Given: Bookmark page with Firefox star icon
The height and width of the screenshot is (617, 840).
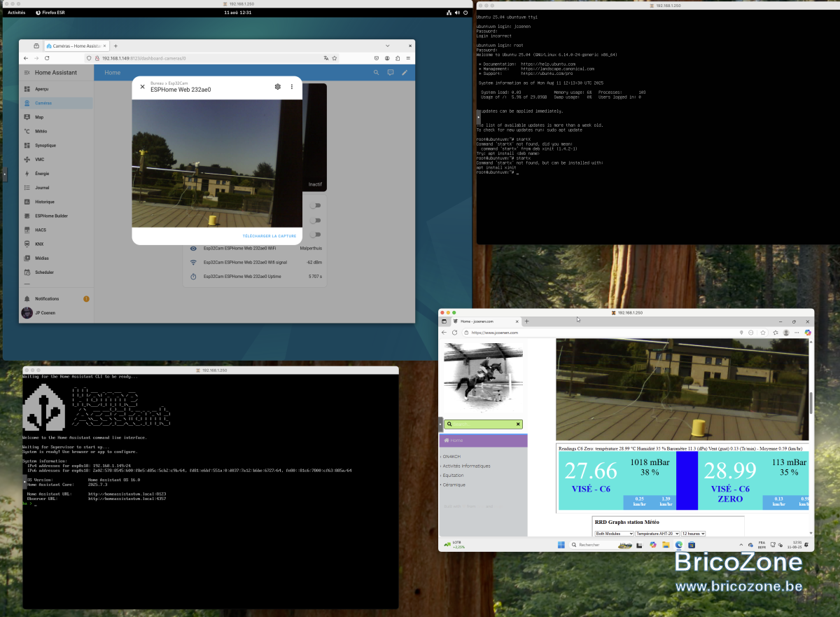Looking at the screenshot, I should (x=335, y=58).
